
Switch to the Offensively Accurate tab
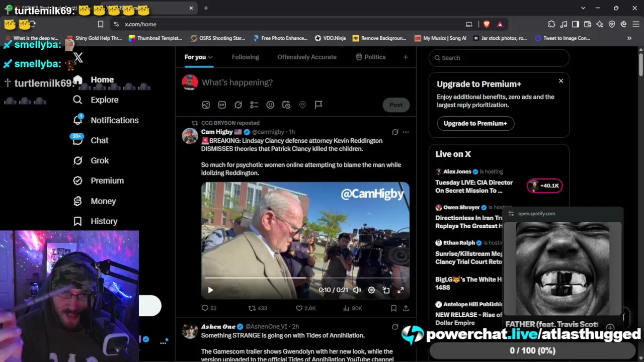[307, 57]
